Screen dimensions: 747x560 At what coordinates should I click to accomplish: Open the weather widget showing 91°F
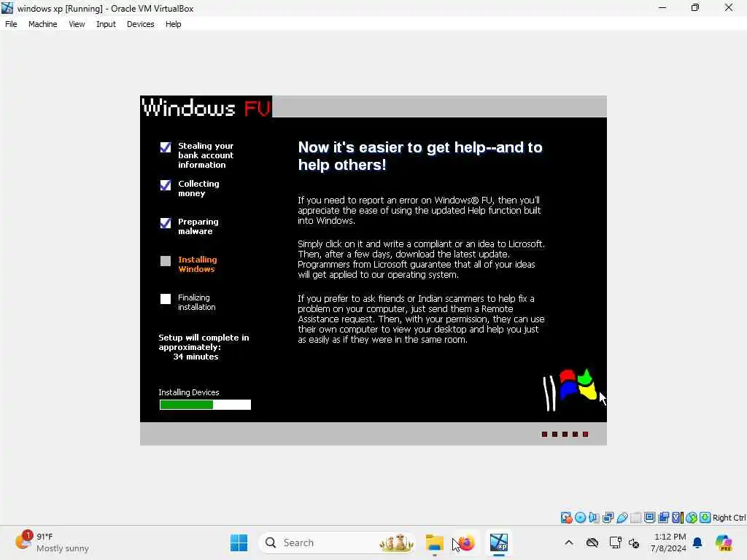[x=52, y=542]
